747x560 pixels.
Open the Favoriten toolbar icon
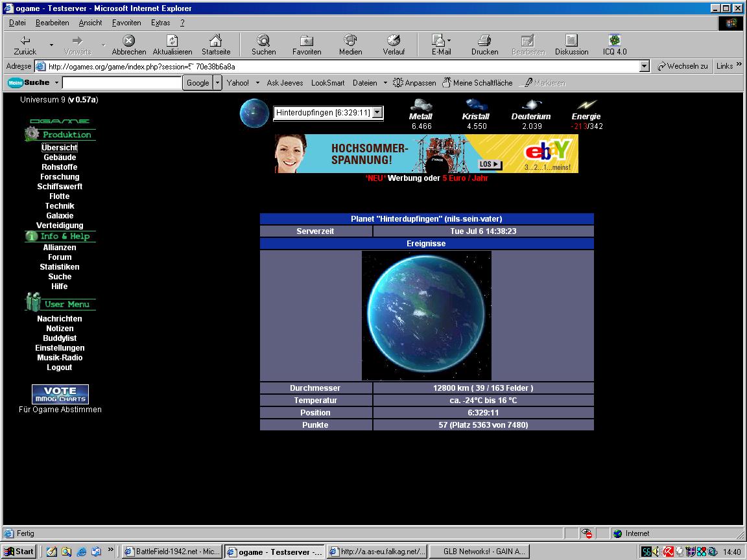(x=306, y=41)
